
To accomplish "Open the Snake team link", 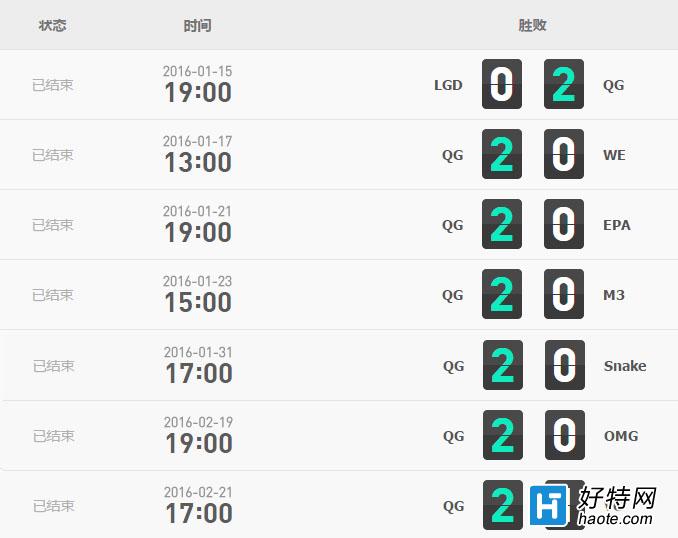I will 625,366.
